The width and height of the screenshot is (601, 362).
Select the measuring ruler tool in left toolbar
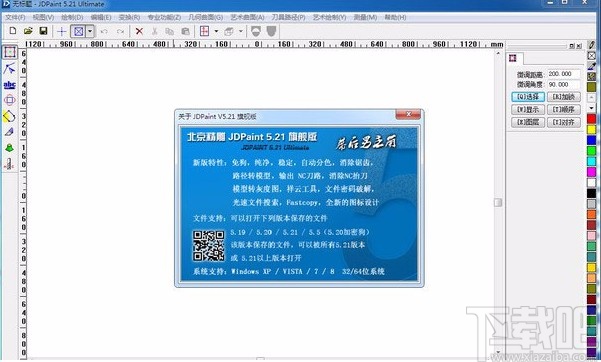click(9, 164)
